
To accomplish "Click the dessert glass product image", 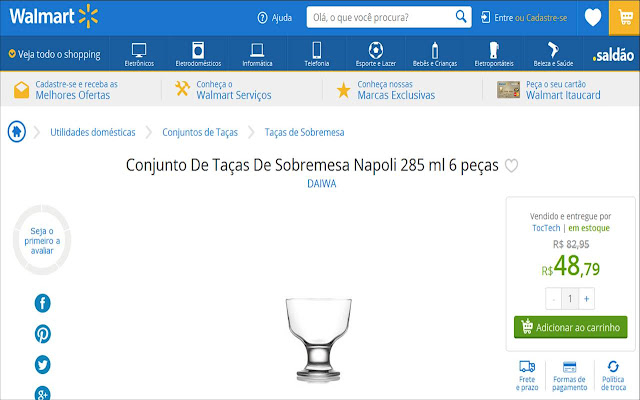I will [x=318, y=340].
